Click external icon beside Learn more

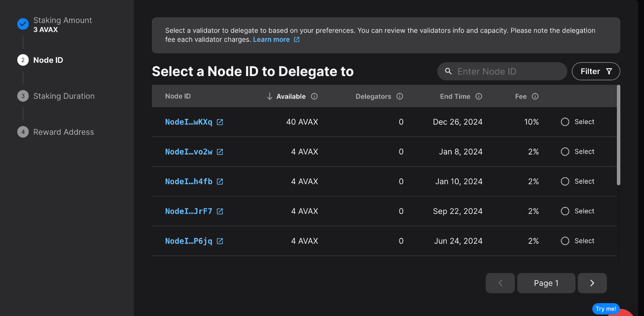point(296,39)
